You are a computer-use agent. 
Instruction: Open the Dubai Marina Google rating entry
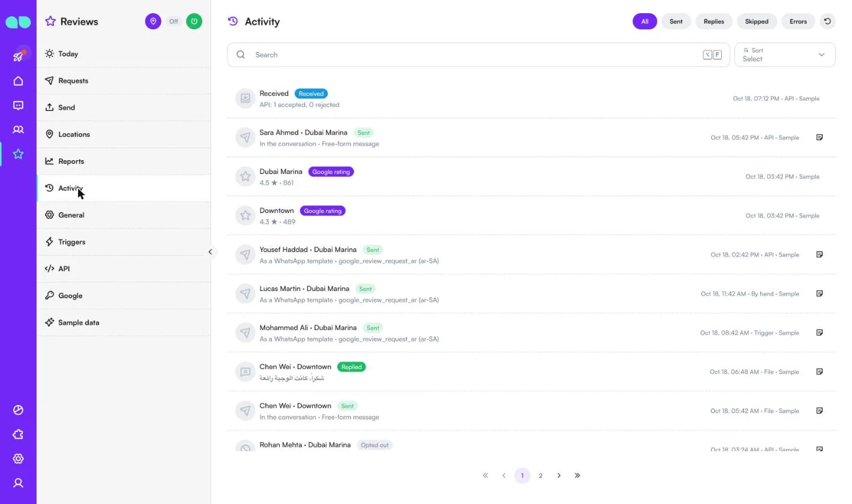532,176
